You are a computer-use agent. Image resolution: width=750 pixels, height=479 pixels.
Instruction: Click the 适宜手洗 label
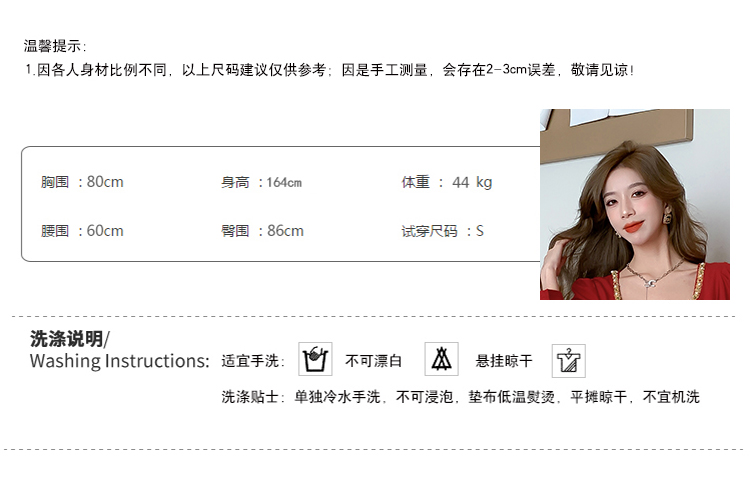click(x=253, y=361)
